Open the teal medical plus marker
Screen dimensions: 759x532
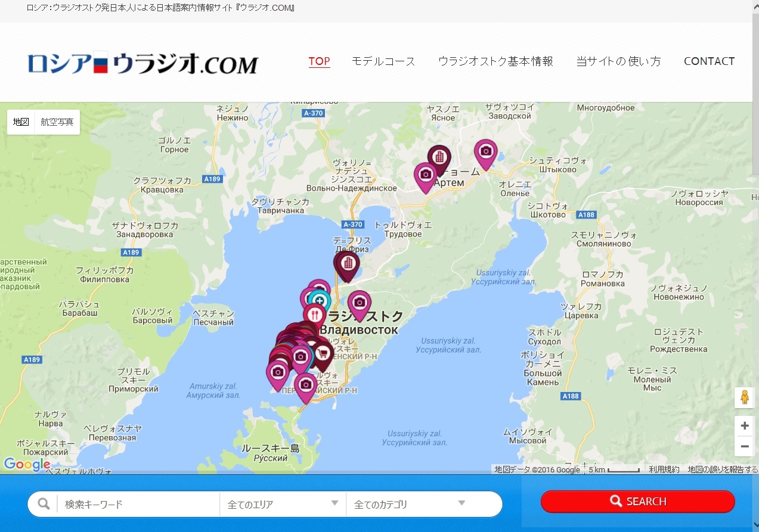[x=320, y=300]
